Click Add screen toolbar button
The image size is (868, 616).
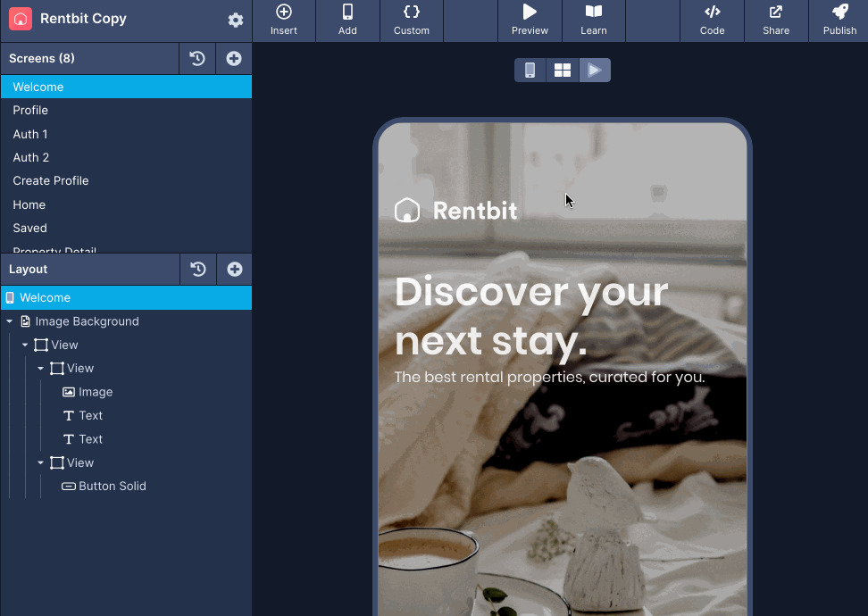click(347, 21)
